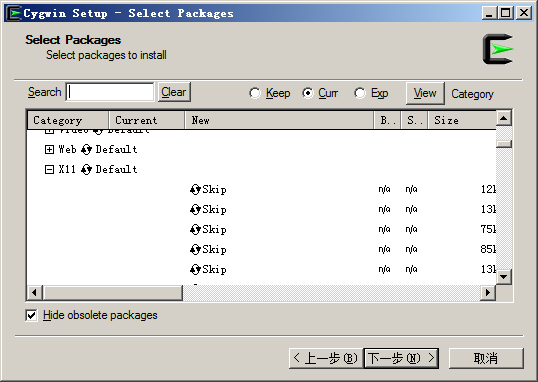Click the Cygwin title bar icon

click(14, 13)
